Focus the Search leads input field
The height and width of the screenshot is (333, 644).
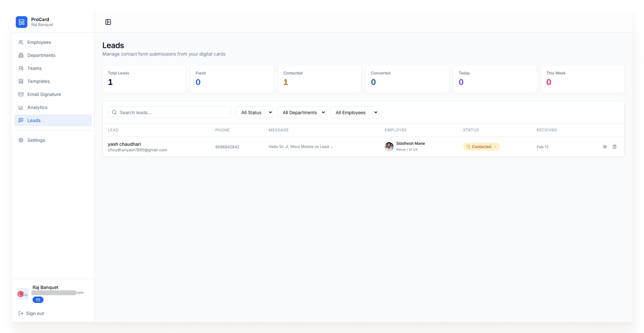pos(170,112)
